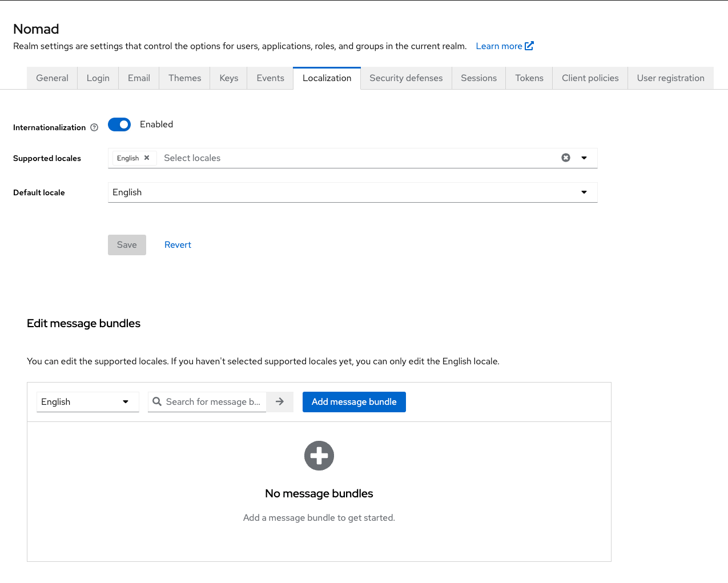Open the User registration tab
Screen dimensions: 728x583
(671, 78)
